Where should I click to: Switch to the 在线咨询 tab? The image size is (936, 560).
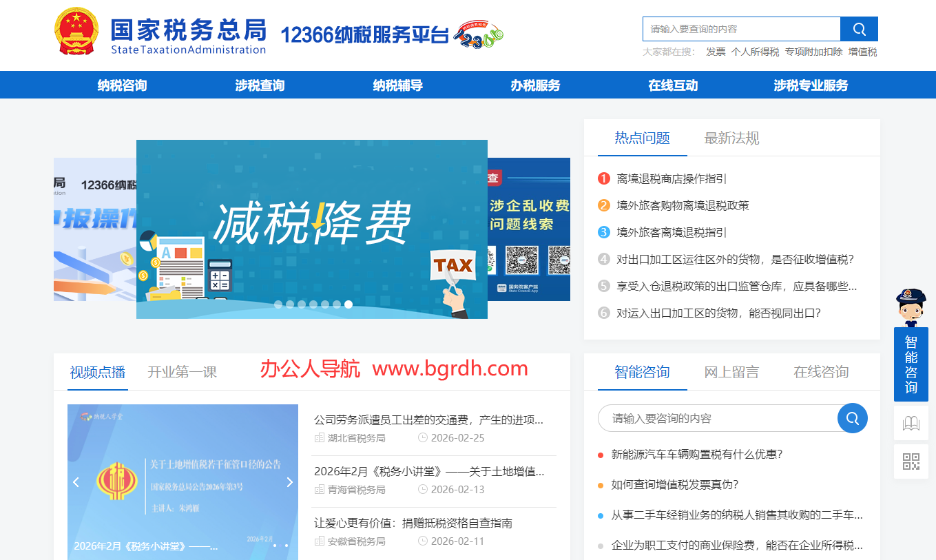click(821, 372)
